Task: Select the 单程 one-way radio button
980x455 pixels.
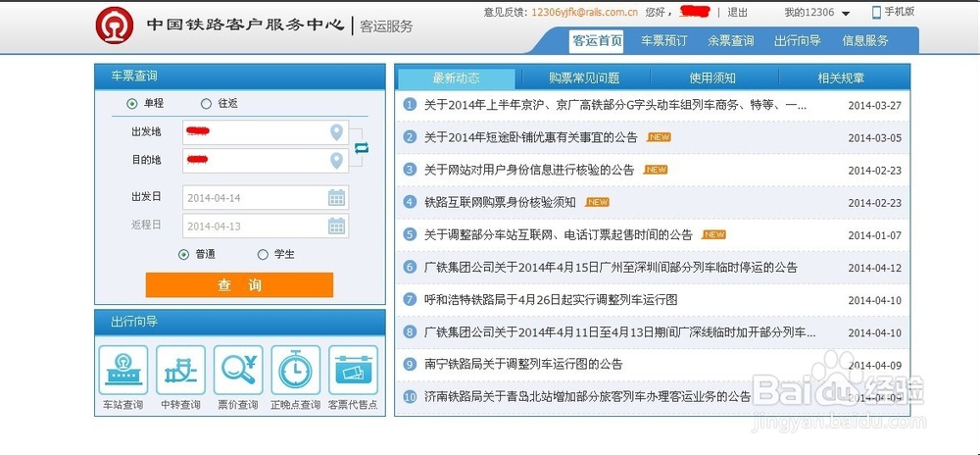Action: point(132,104)
